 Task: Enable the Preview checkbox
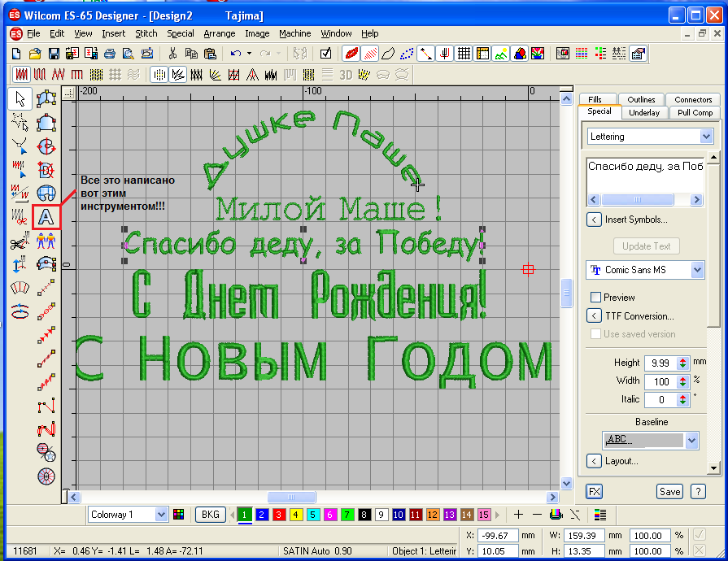[595, 298]
